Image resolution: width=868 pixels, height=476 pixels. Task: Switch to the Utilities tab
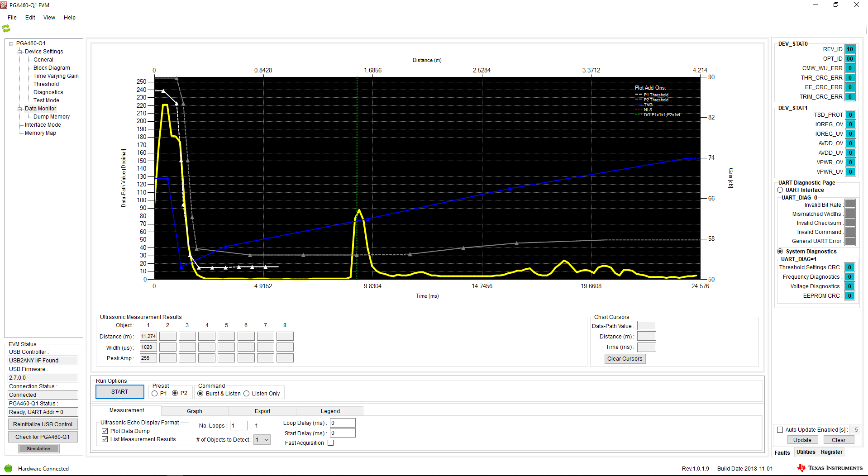pos(806,452)
